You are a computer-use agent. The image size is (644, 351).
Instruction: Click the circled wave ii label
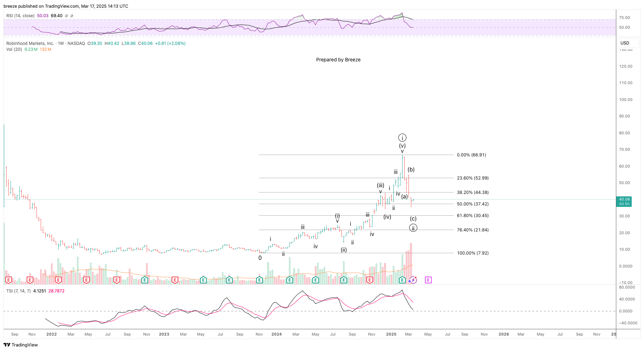point(413,228)
